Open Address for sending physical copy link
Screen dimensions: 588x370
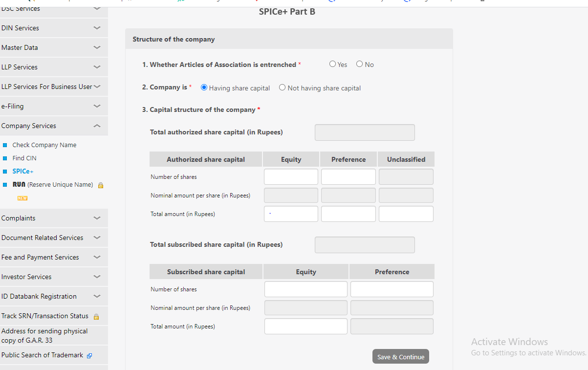[44, 335]
